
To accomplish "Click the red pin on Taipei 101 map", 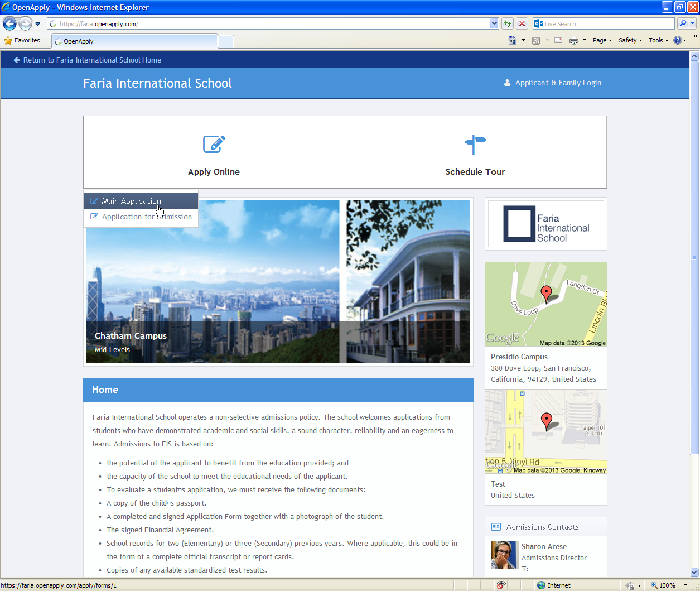I will tap(547, 421).
